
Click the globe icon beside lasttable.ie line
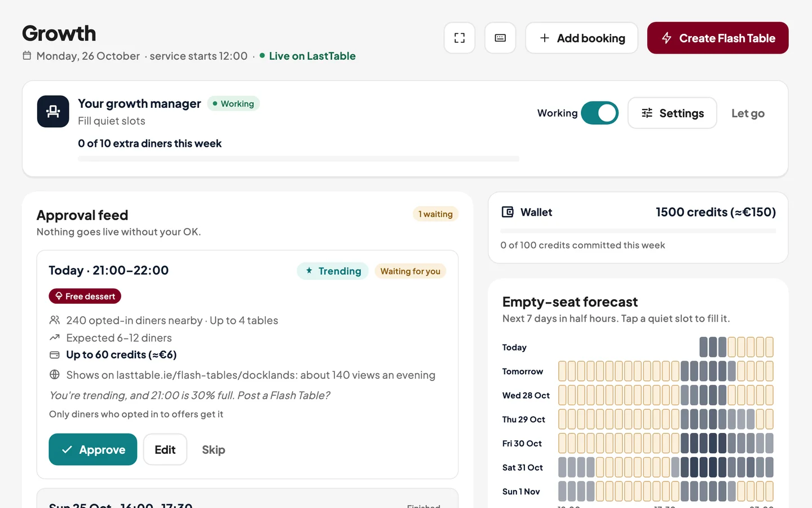pos(55,374)
